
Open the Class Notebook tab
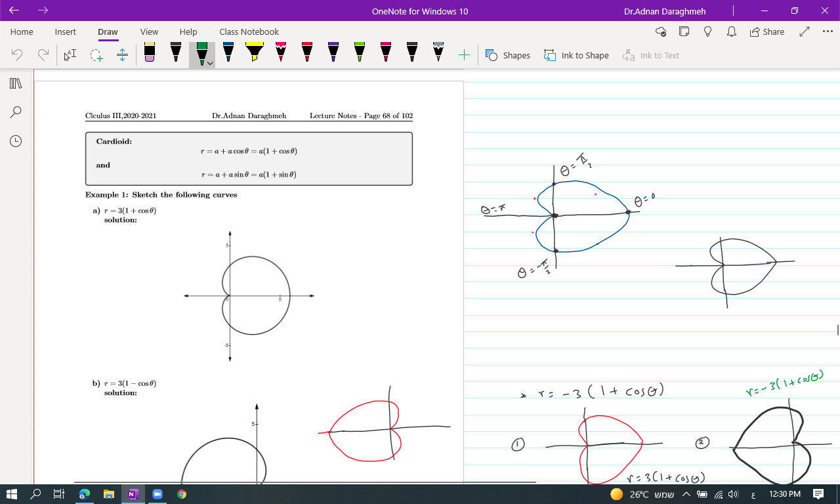coord(249,31)
